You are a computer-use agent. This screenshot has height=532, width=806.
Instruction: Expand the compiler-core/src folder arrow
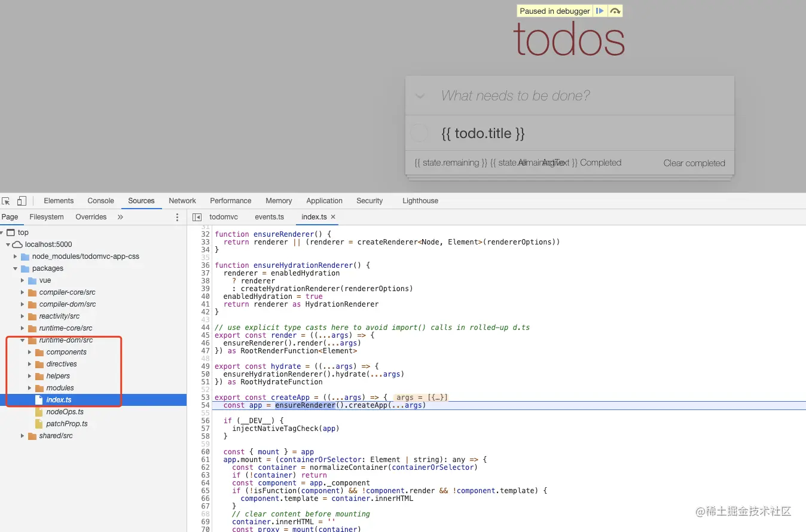click(x=23, y=292)
